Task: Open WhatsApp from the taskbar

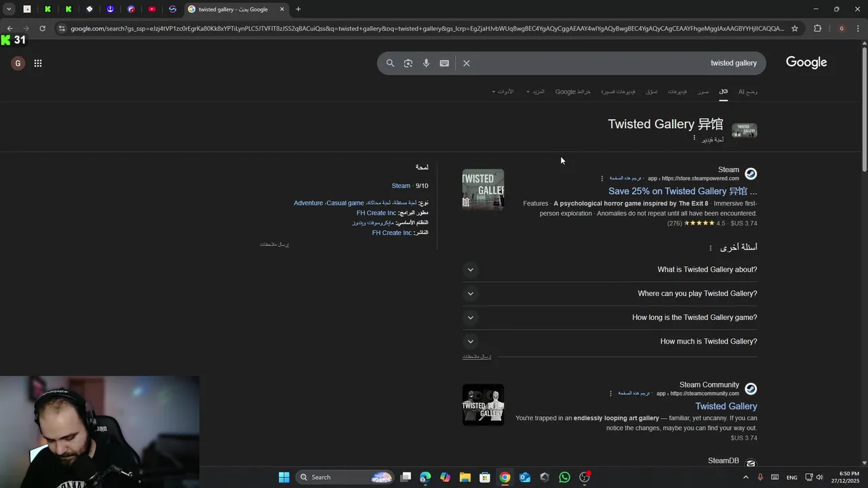Action: 564,477
